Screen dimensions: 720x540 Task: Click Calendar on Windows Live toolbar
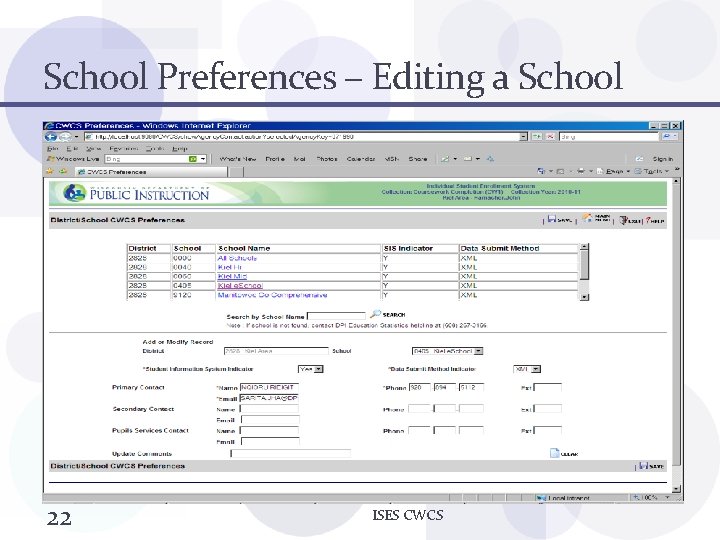coord(360,159)
